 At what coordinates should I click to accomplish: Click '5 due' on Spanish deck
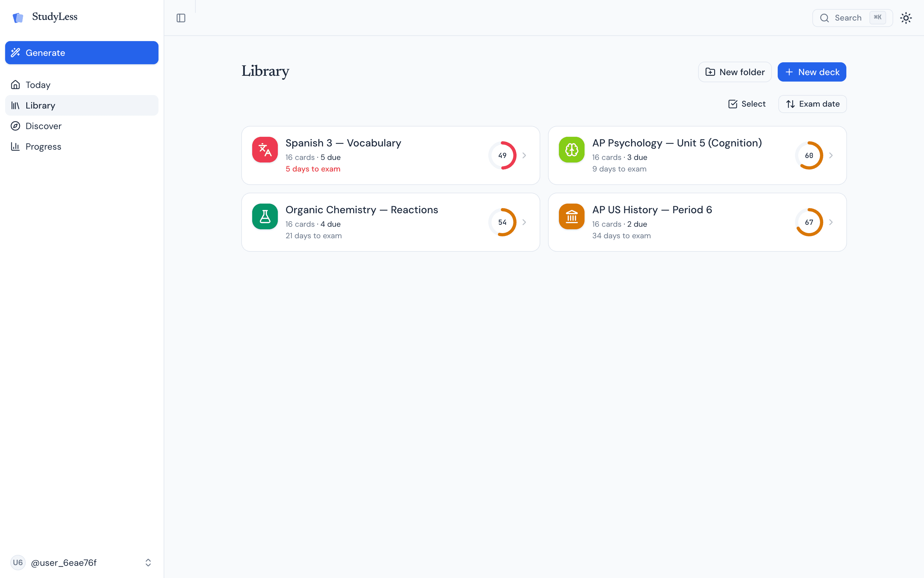[x=331, y=157]
